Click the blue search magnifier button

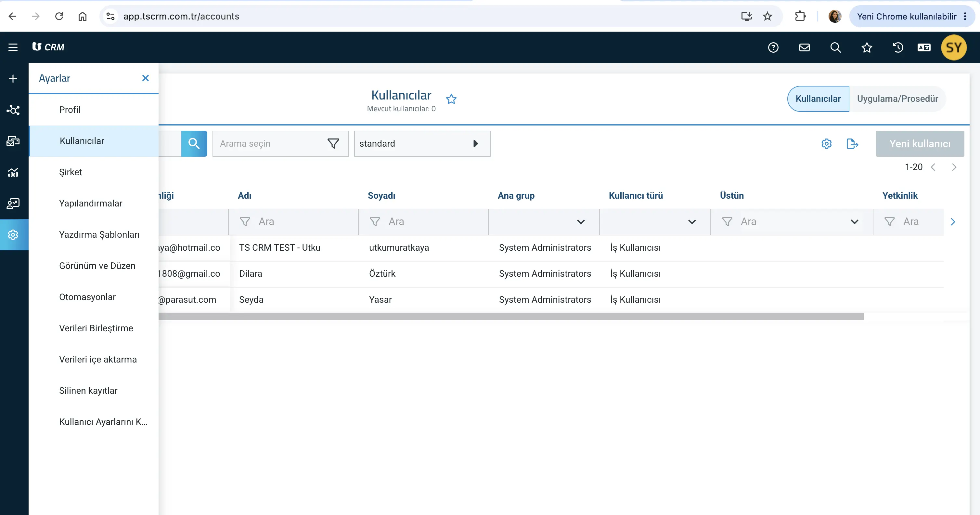click(194, 143)
